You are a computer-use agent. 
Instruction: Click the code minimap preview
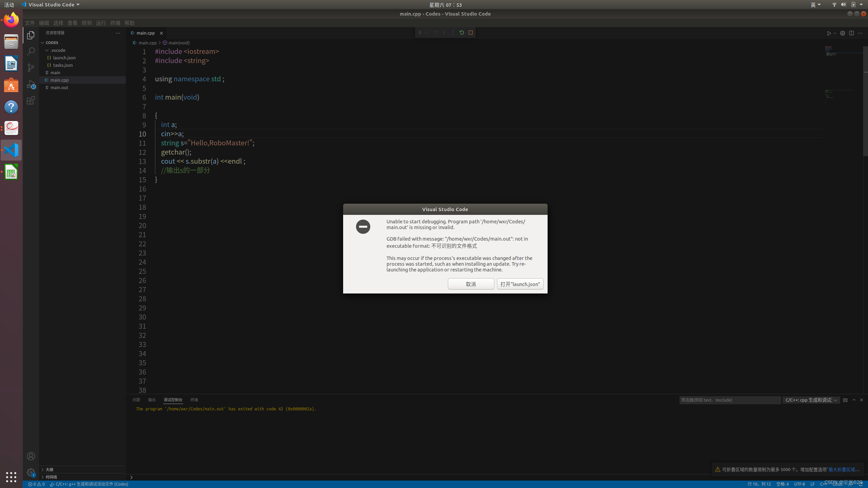point(844,75)
